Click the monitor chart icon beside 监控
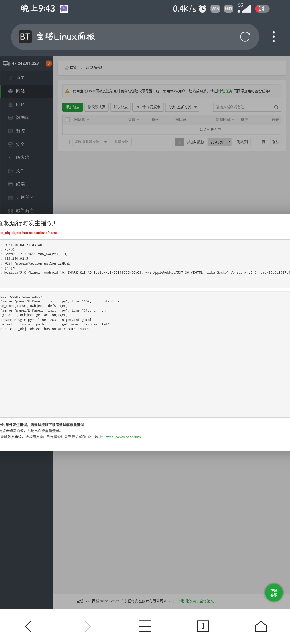 [10, 131]
